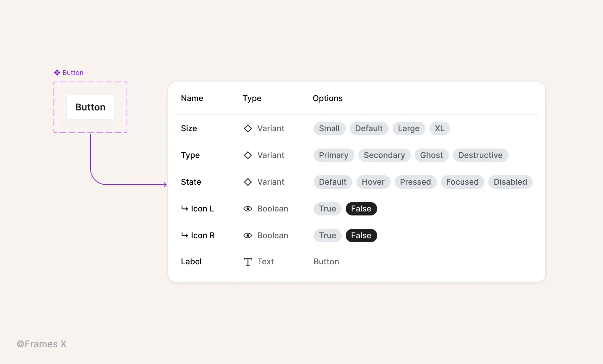
Task: Click the component icon beside the purple Button label
Action: [57, 73]
